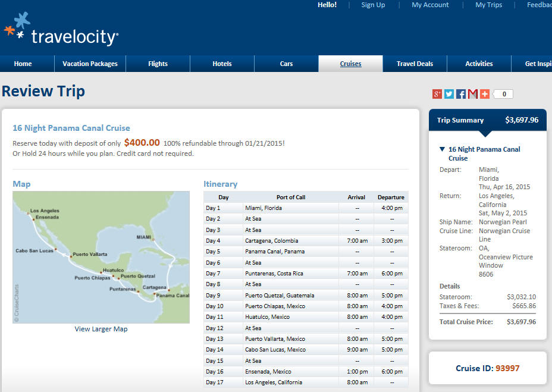Screen dimensions: 552x392
Task: Click the Cruise ID 93997 text
Action: [x=488, y=368]
